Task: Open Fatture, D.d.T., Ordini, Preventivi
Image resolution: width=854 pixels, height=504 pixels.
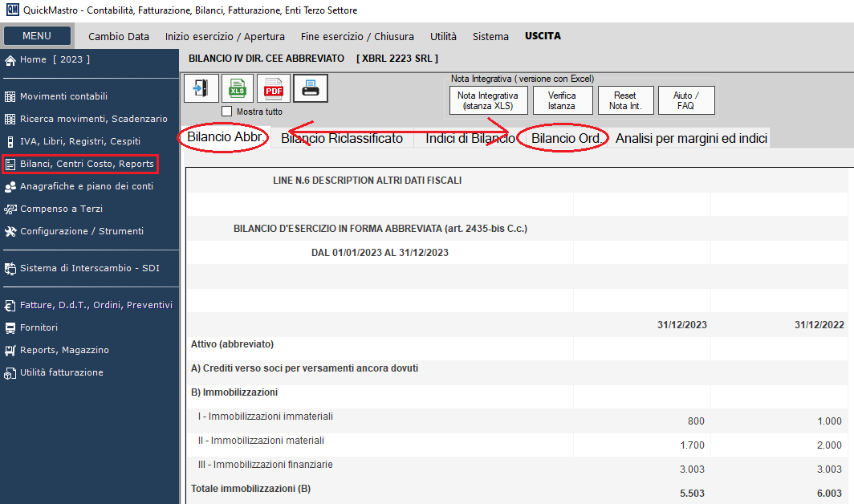Action: (96, 305)
